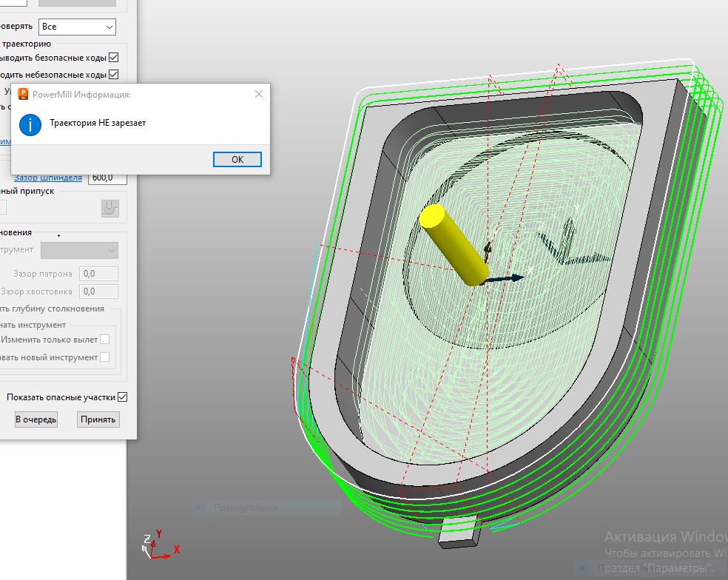This screenshot has width=728, height=580.
Task: Toggle the безопасные ходы output checkbox
Action: pos(114,58)
